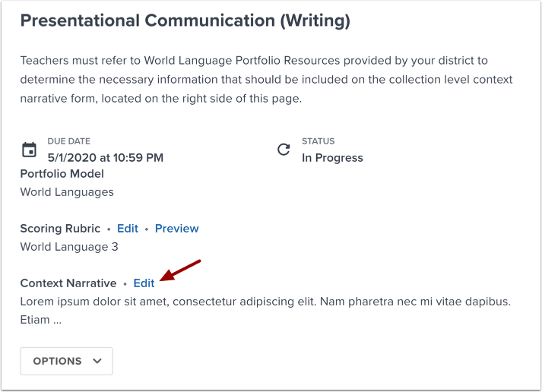Open the Scoring Rubric Preview link
Viewport: 542px width, 392px height.
pos(176,229)
